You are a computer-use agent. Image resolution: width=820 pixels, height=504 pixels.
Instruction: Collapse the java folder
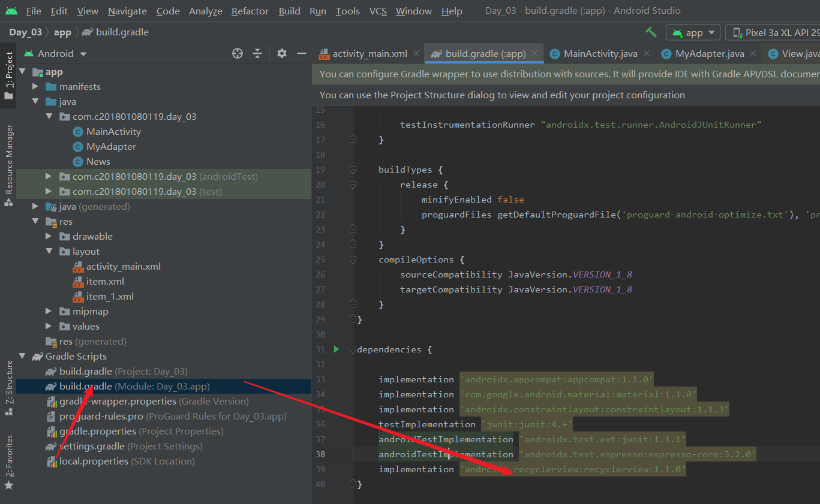point(36,102)
